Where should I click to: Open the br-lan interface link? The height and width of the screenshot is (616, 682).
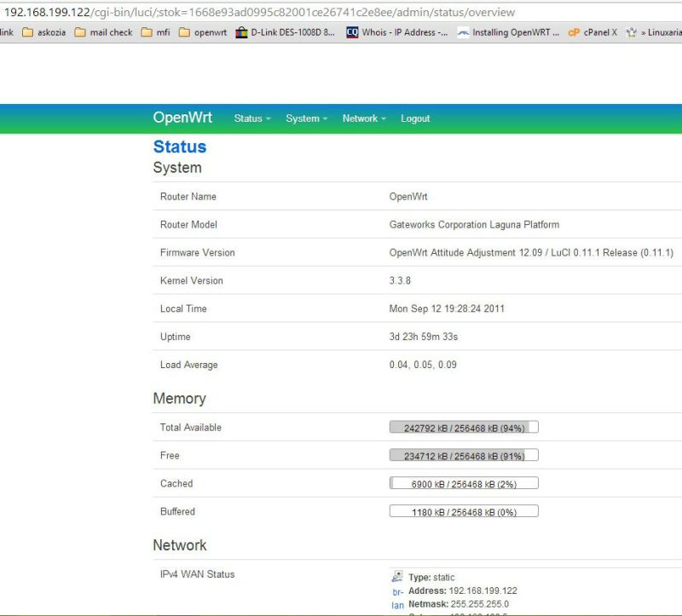(396, 590)
